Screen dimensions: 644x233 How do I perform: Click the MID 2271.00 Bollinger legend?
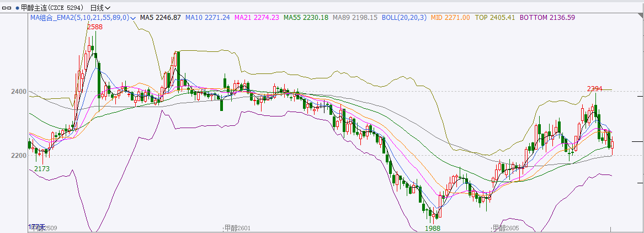coord(451,18)
